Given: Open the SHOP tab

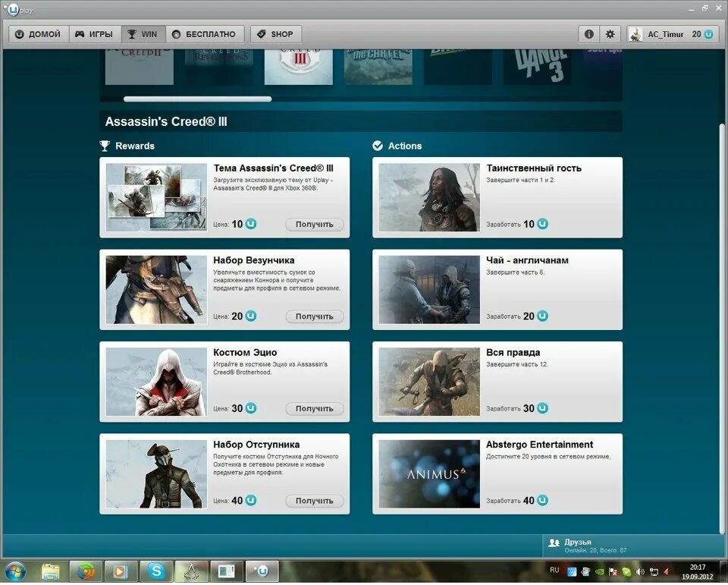Looking at the screenshot, I should pyautogui.click(x=276, y=34).
